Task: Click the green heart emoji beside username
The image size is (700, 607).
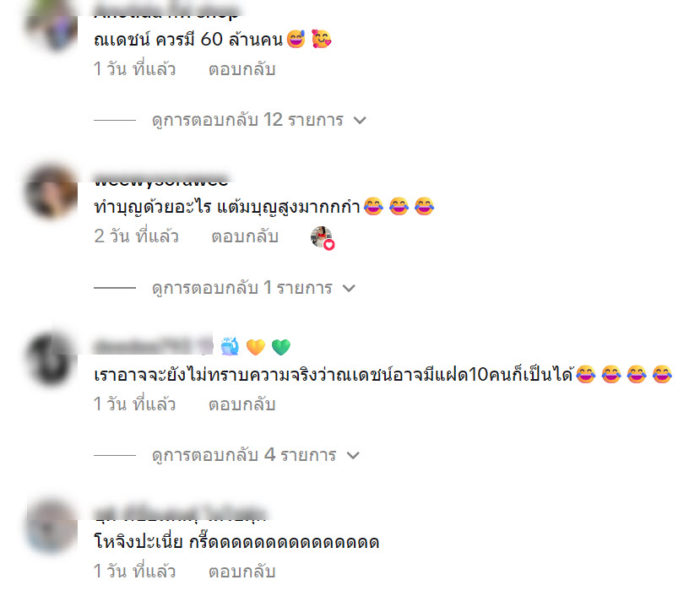Action: [x=281, y=347]
